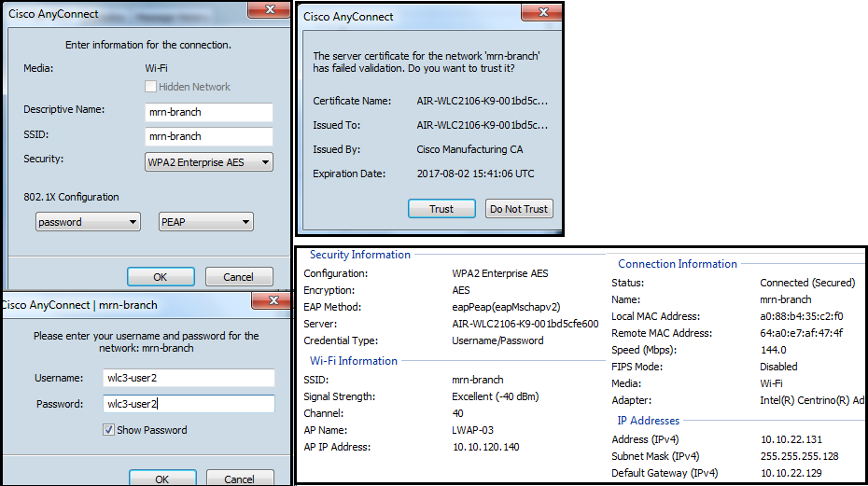Choose Do Not Trust for the certificate
Viewport: 868px width, 486px height.
(x=519, y=209)
